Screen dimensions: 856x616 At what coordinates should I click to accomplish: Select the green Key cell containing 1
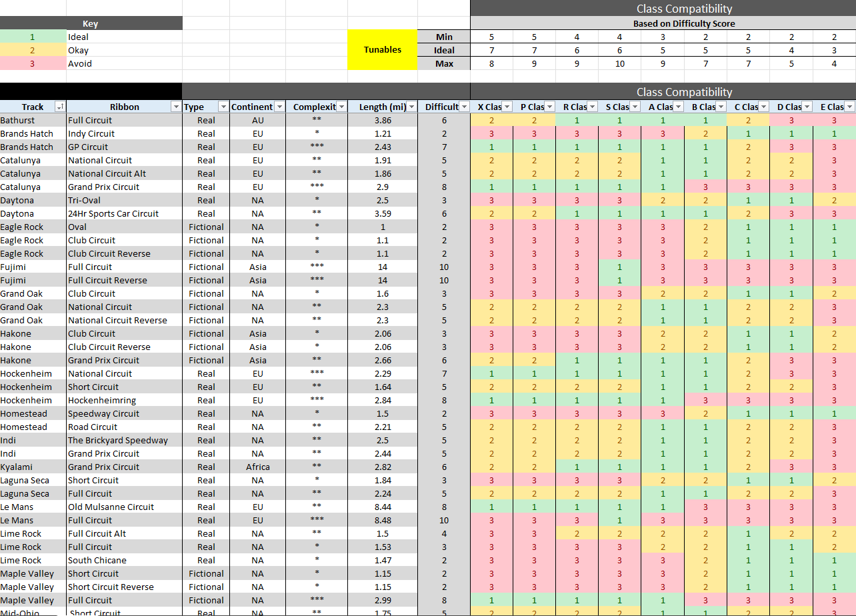pyautogui.click(x=33, y=37)
